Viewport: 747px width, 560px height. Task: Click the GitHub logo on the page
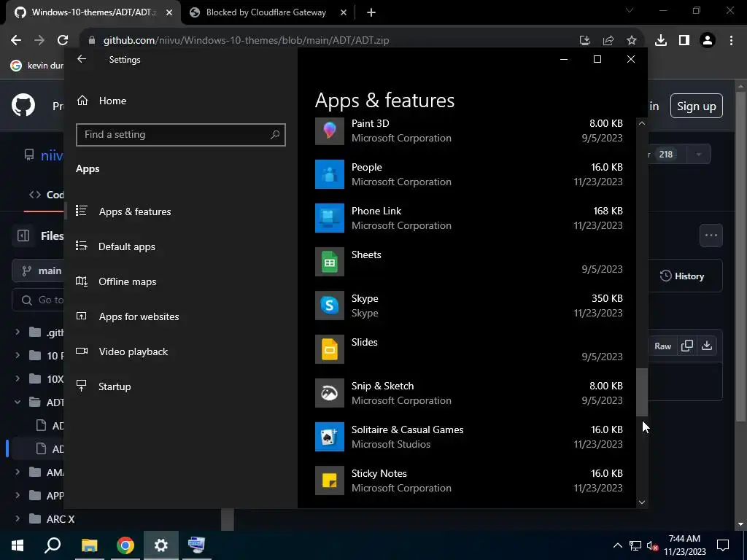pyautogui.click(x=23, y=105)
